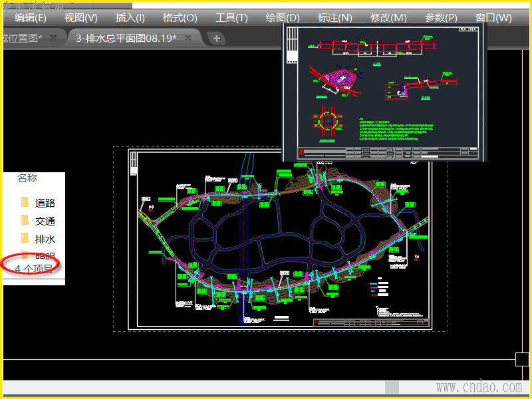Close the 3-排水总平面图08.19 tab

[x=188, y=38]
